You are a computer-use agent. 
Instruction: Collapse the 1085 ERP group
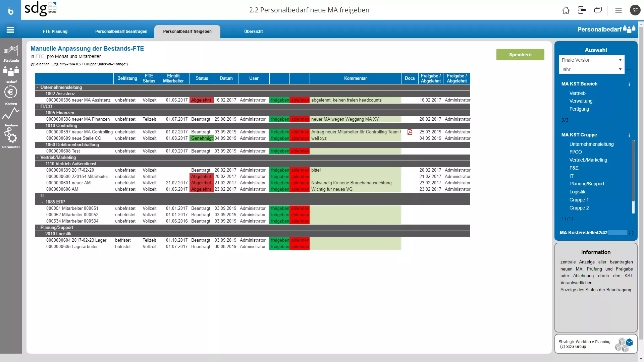pyautogui.click(x=42, y=202)
